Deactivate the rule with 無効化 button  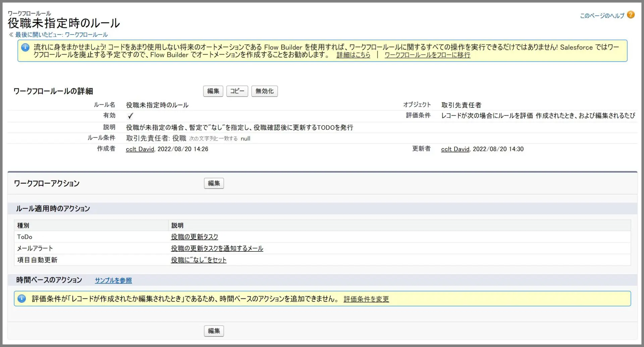click(264, 91)
